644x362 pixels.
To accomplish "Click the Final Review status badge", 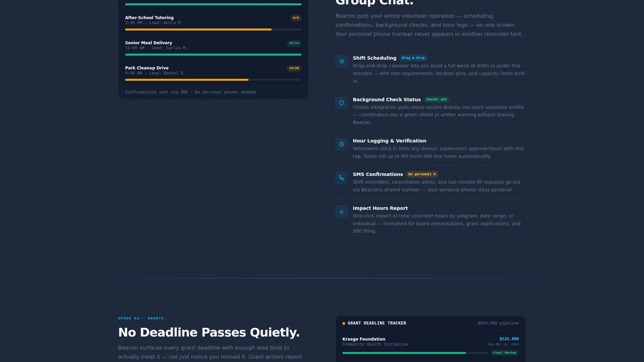I will 504,353.
